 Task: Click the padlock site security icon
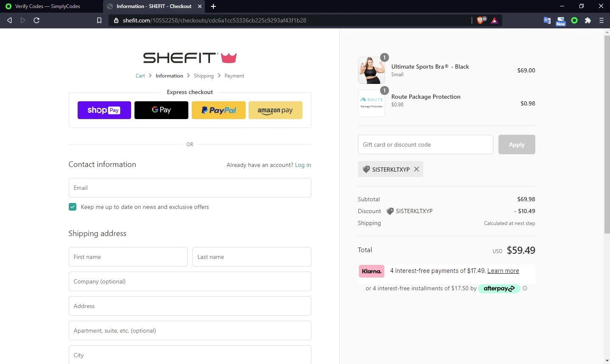pyautogui.click(x=116, y=20)
